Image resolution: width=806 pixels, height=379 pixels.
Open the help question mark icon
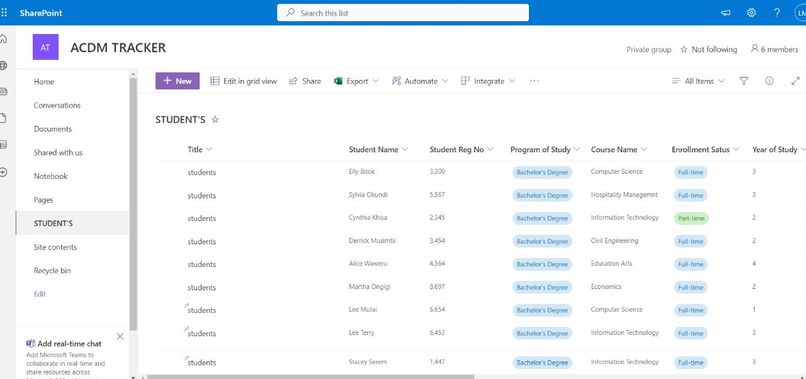pos(777,13)
